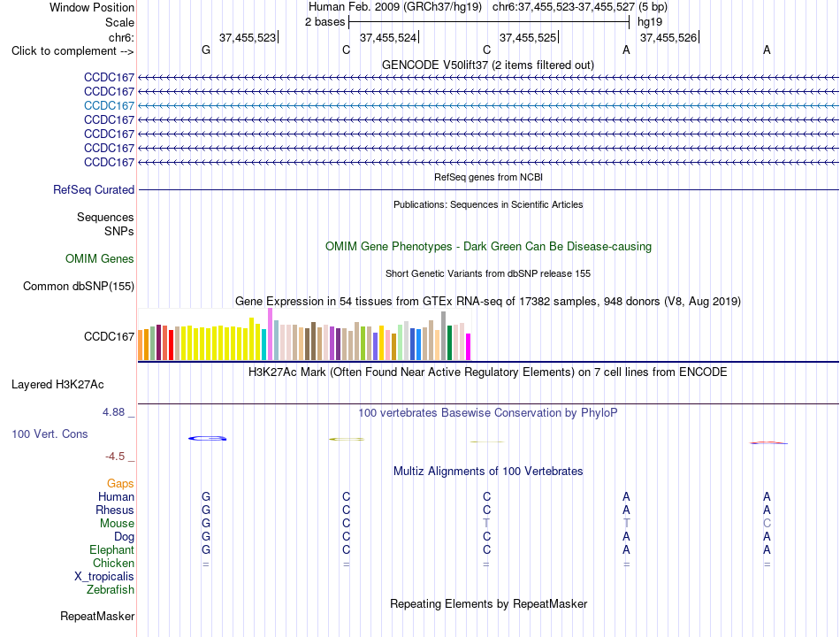The height and width of the screenshot is (637, 840).
Task: Click the Elephant species label
Action: 111,550
